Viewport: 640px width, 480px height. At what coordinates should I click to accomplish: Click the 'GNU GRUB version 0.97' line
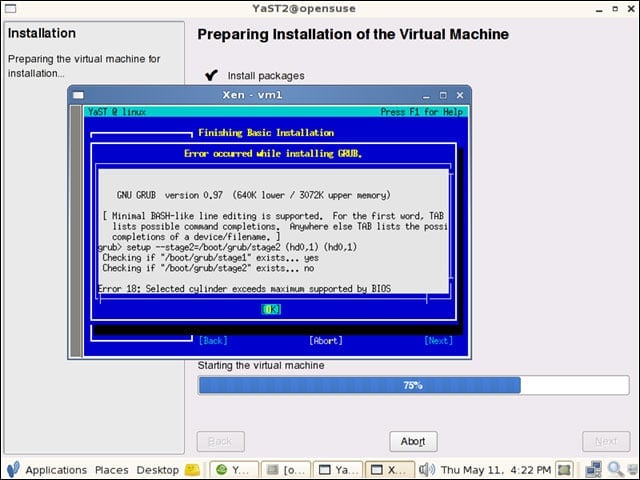click(x=253, y=195)
